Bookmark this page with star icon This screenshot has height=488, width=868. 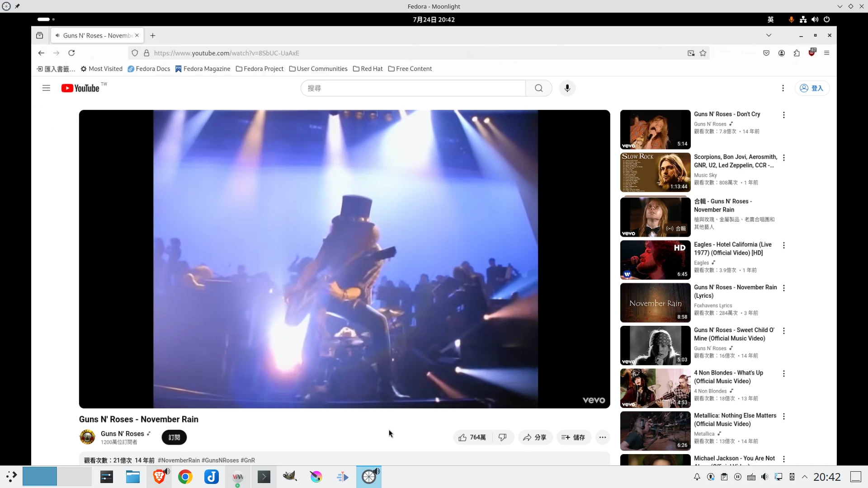coord(703,53)
